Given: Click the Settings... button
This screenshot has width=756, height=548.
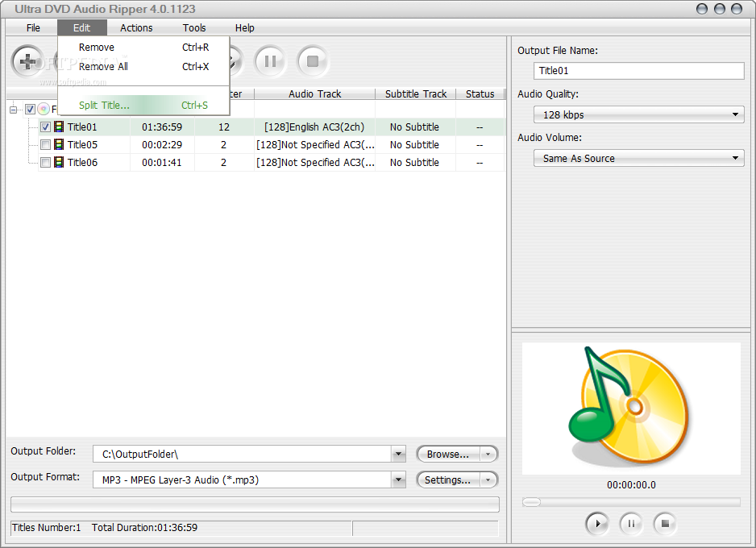Looking at the screenshot, I should (448, 479).
